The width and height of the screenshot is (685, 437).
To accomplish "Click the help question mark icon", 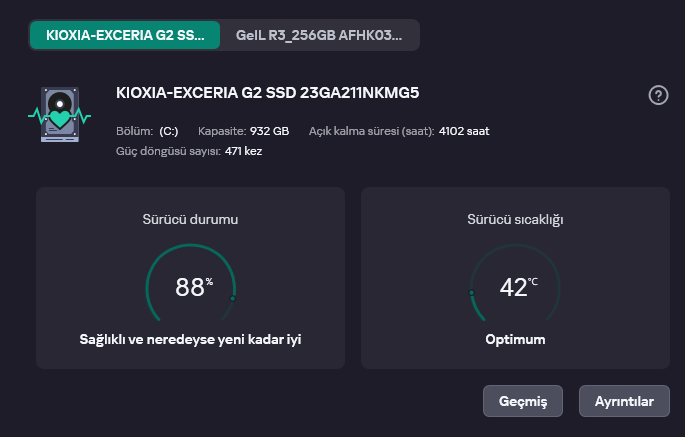I will tap(658, 95).
